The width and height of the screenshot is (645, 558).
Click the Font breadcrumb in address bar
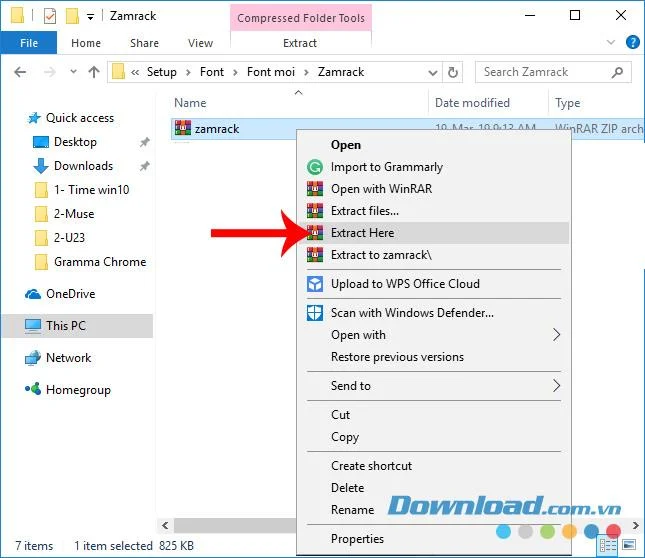click(212, 72)
